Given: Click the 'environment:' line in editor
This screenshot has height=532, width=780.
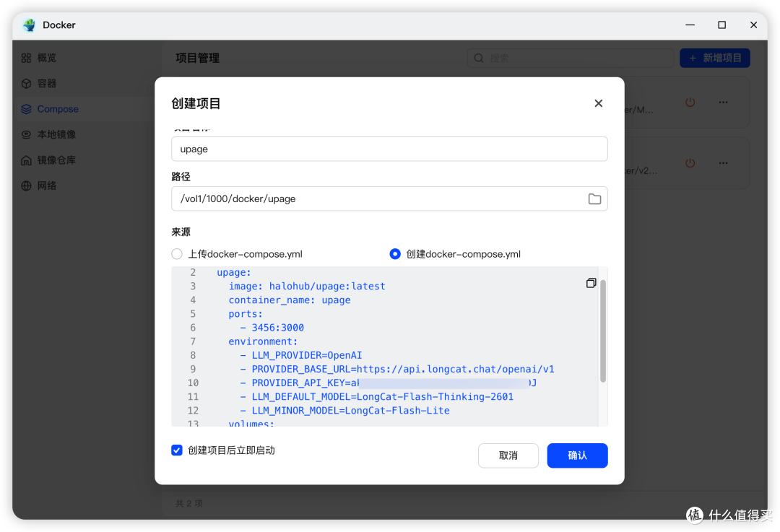Looking at the screenshot, I should (x=263, y=341).
